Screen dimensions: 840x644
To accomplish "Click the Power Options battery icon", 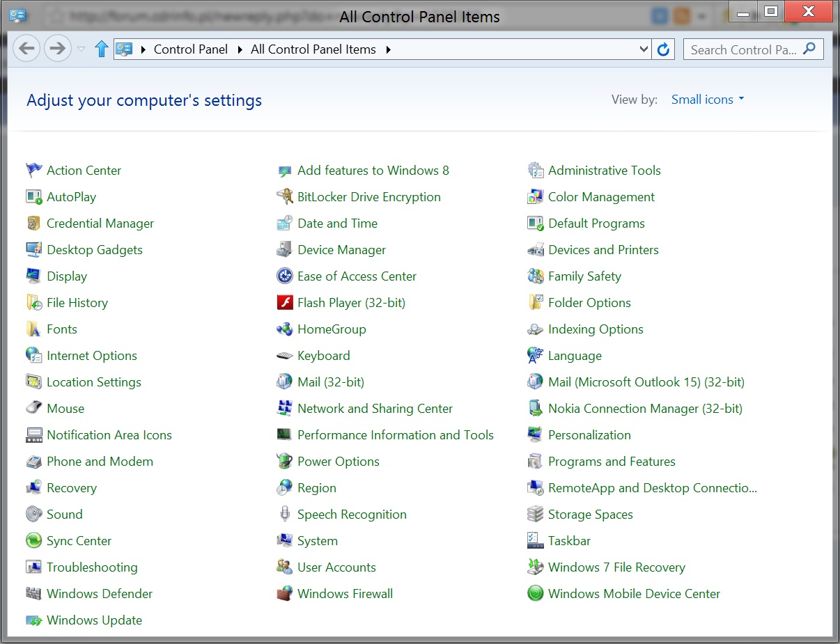I will [284, 461].
